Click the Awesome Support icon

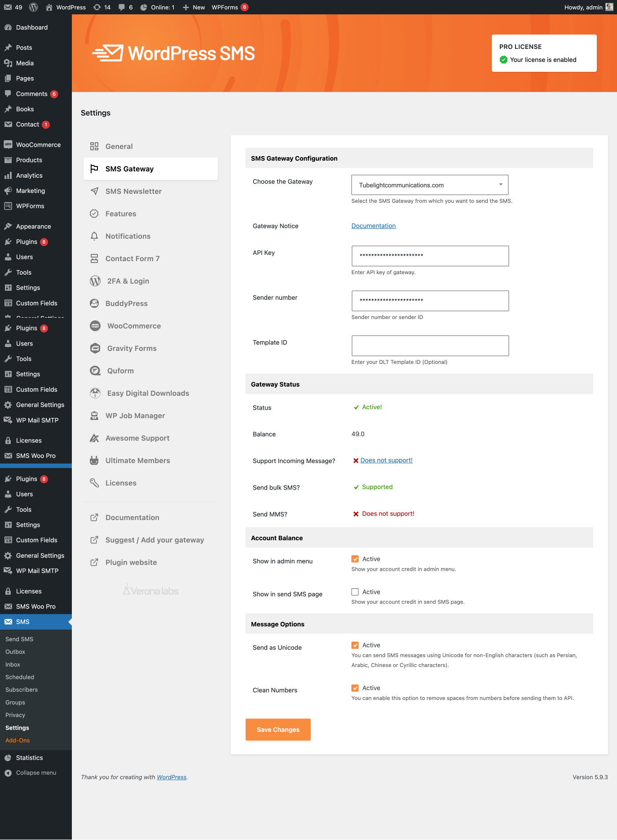(94, 438)
